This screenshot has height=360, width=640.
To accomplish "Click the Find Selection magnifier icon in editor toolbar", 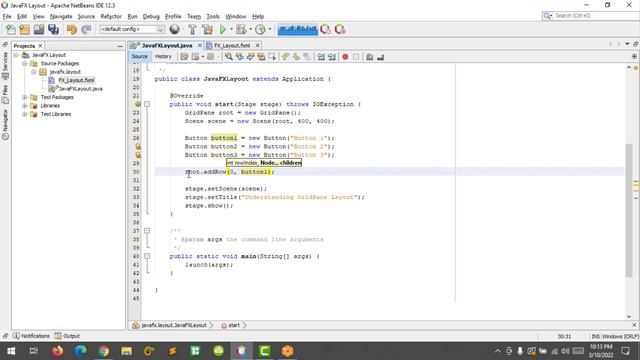I will click(x=229, y=57).
